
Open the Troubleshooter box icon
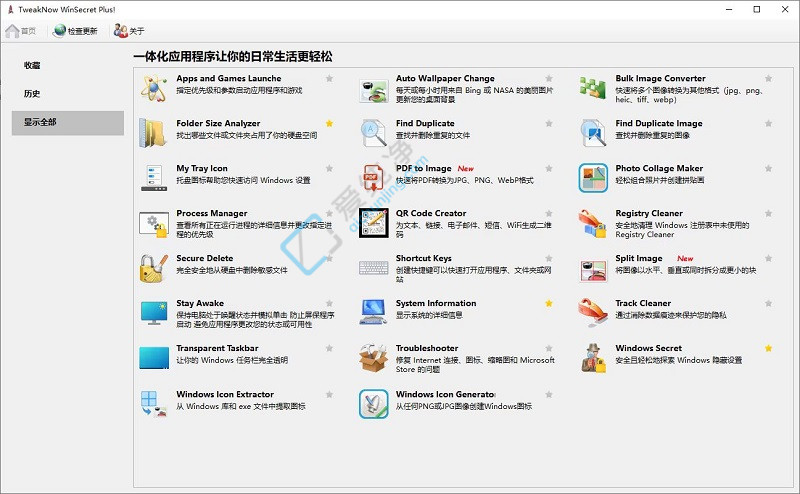[x=373, y=358]
